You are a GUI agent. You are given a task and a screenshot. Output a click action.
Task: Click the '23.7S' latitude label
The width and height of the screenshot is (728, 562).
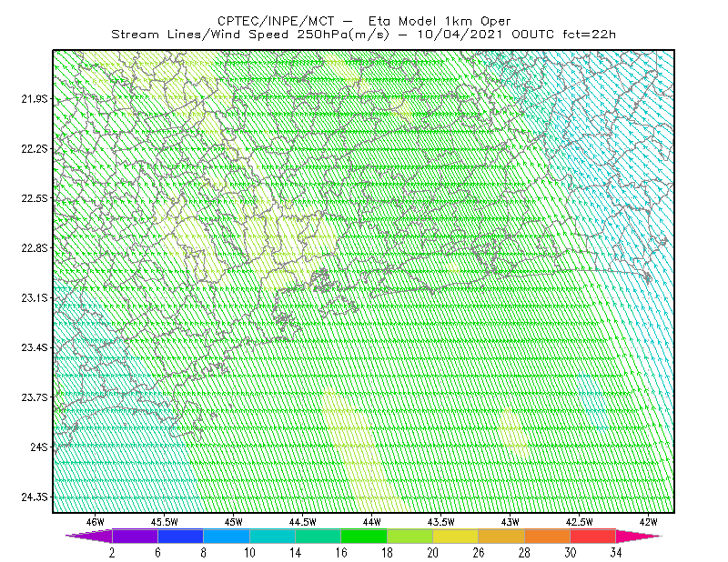point(35,397)
